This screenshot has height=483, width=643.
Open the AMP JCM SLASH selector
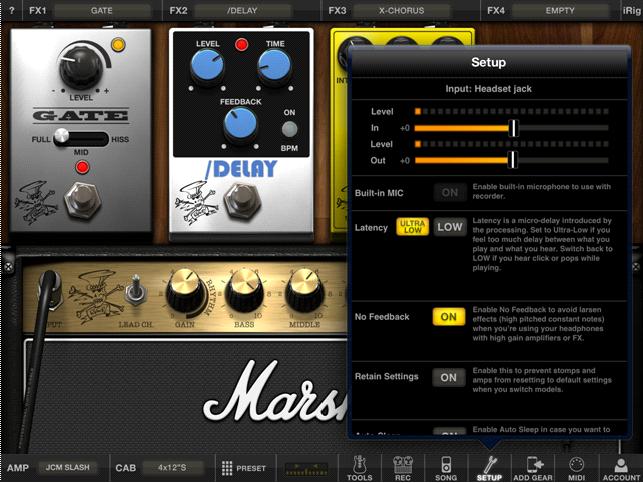coord(68,467)
